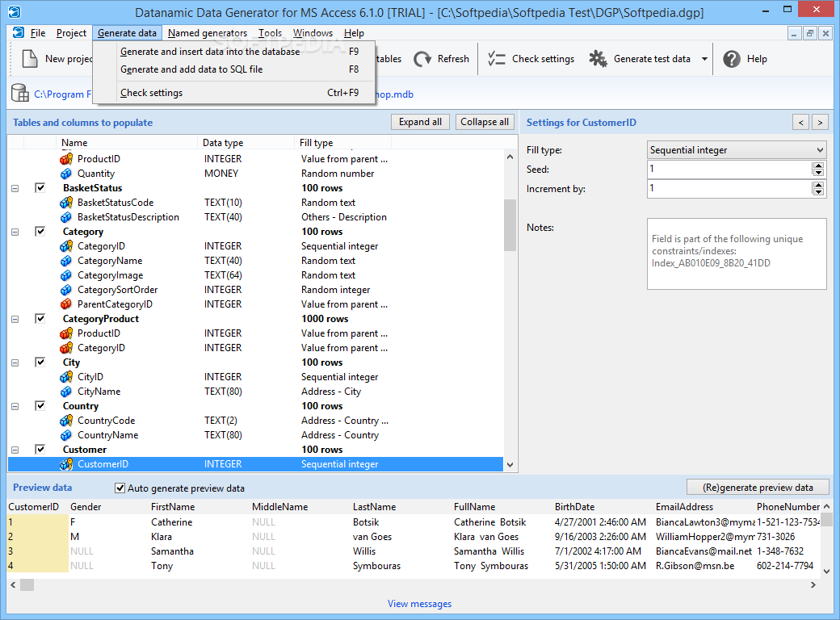Toggle Auto generate preview data checkbox

(x=120, y=488)
